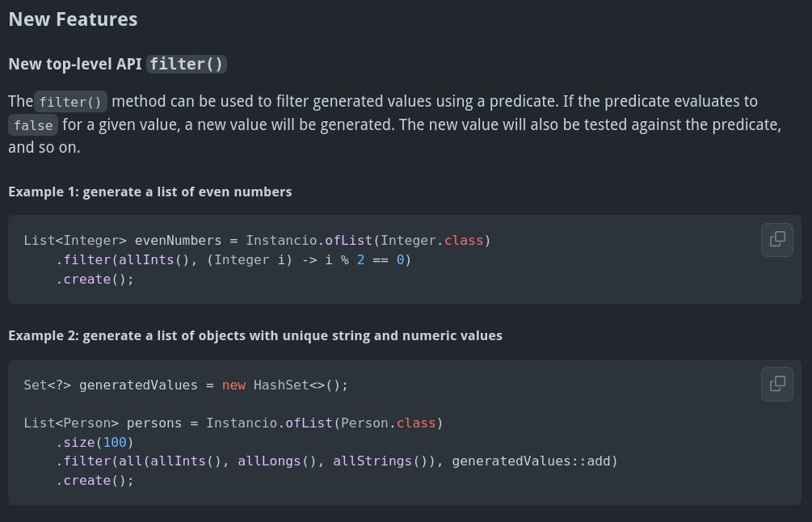812x522 pixels.
Task: Click generatedValues::add in the filter line
Action: (532, 461)
